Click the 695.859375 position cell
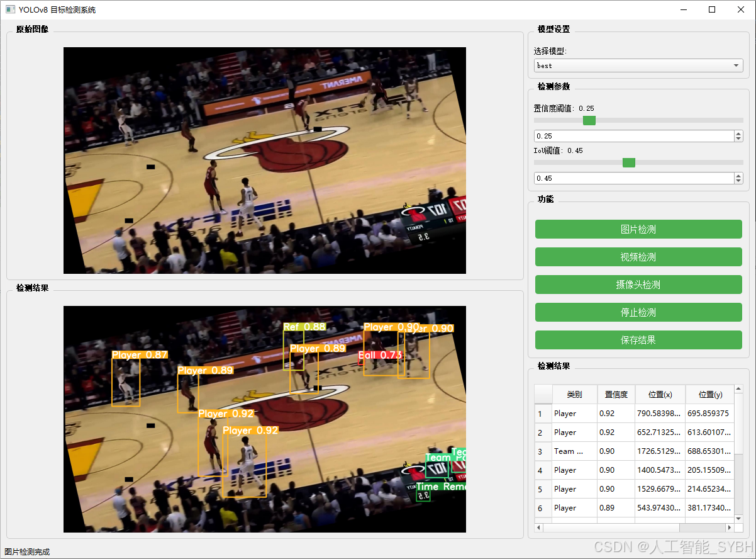The width and height of the screenshot is (756, 559). click(709, 414)
